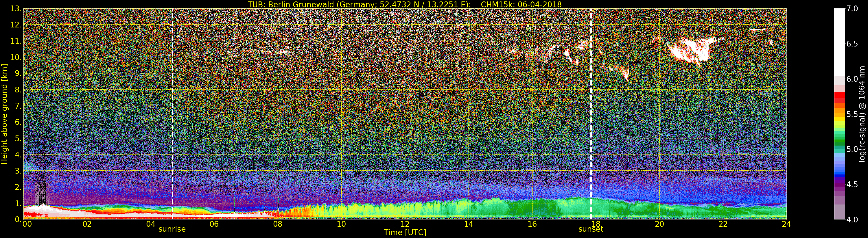Click the "10." height axis tick label
The width and height of the screenshot is (868, 238).
click(16, 57)
